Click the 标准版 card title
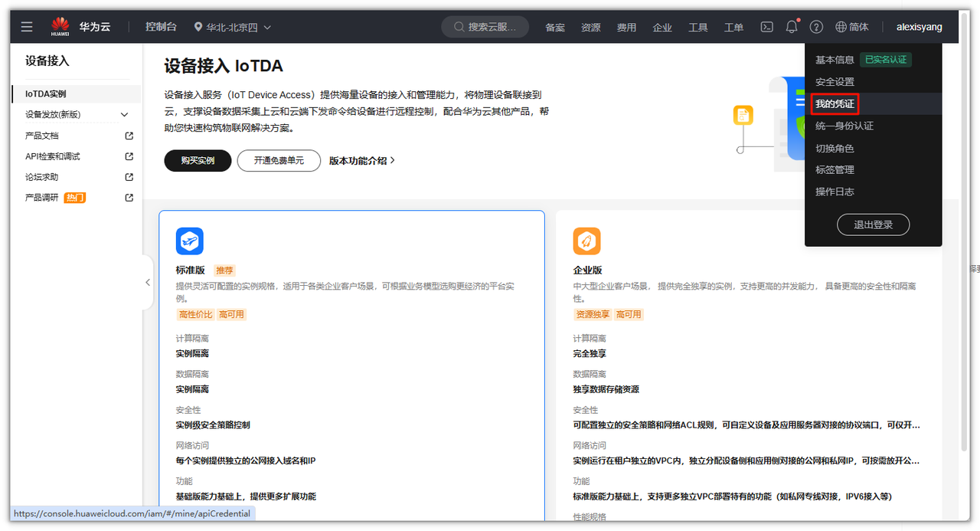Viewport: 980px width, 531px height. point(191,270)
